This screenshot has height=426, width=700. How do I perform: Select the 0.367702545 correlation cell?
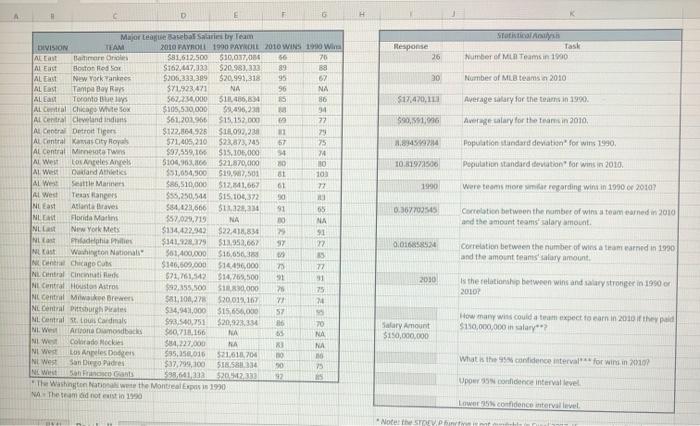410,210
